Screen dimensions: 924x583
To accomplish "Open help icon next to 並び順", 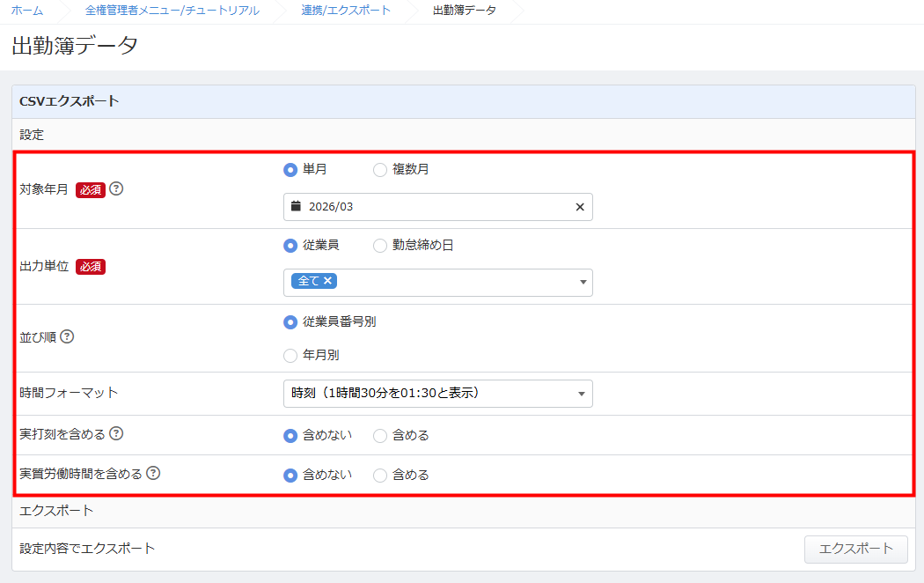I will (67, 336).
